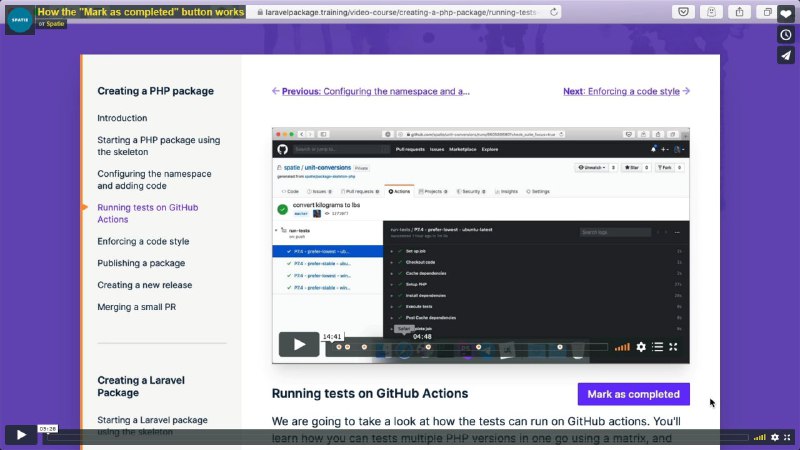800x450 pixels.
Task: Open settings gear of embedded lesson video
Action: (641, 347)
